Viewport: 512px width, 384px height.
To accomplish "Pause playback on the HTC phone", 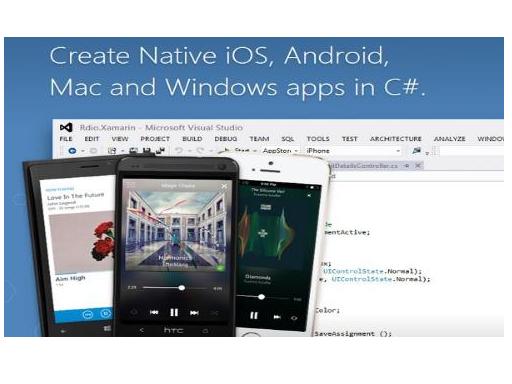I will 174,312.
